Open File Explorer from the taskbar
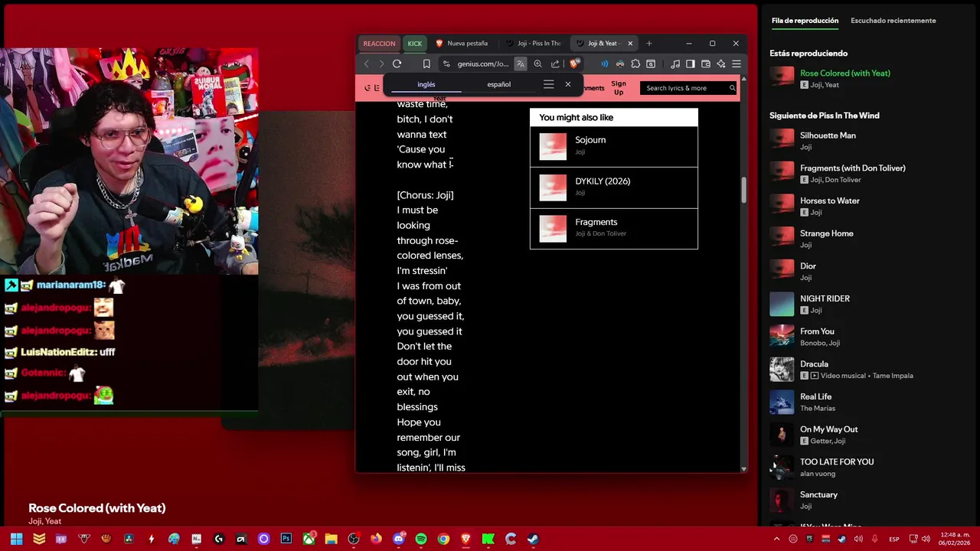 [331, 539]
